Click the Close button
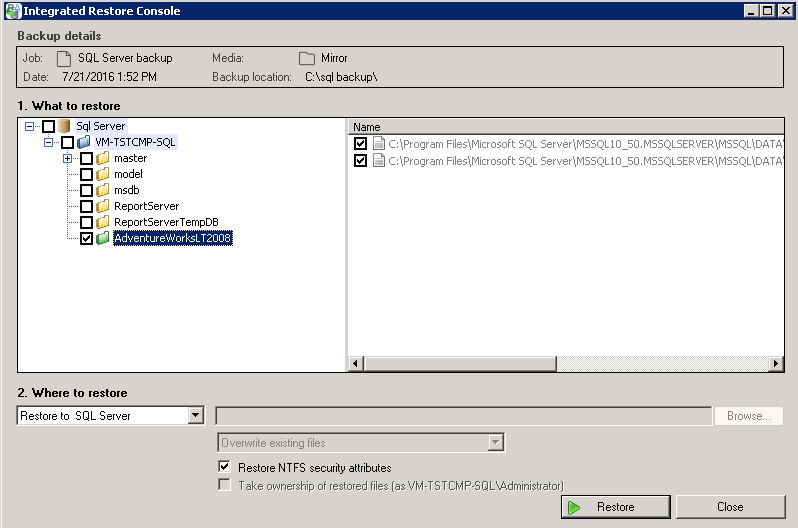798x528 pixels. click(730, 507)
